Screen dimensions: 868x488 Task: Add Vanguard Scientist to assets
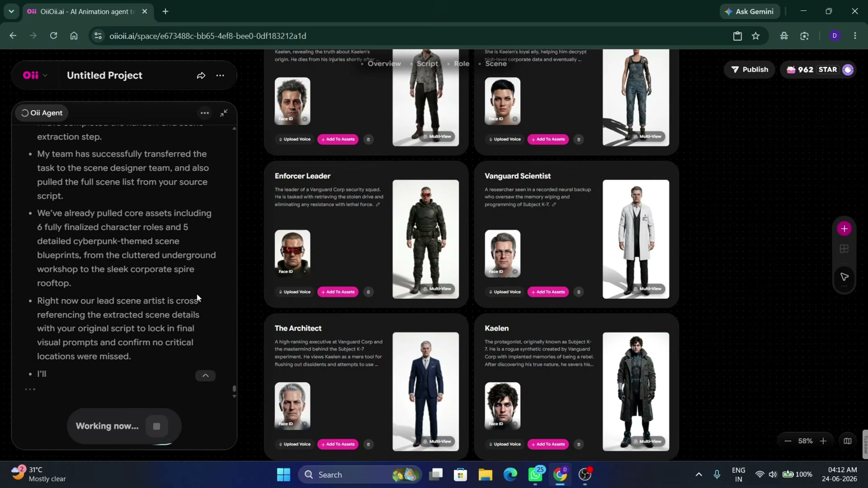[x=548, y=292]
